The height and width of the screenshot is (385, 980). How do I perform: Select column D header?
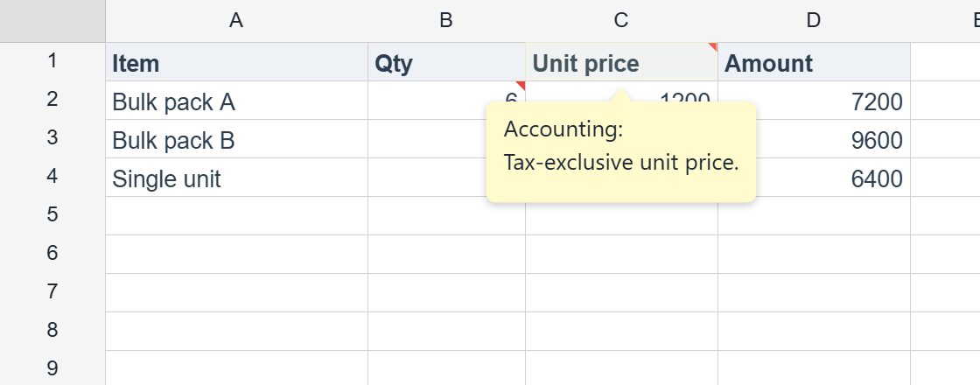(814, 21)
